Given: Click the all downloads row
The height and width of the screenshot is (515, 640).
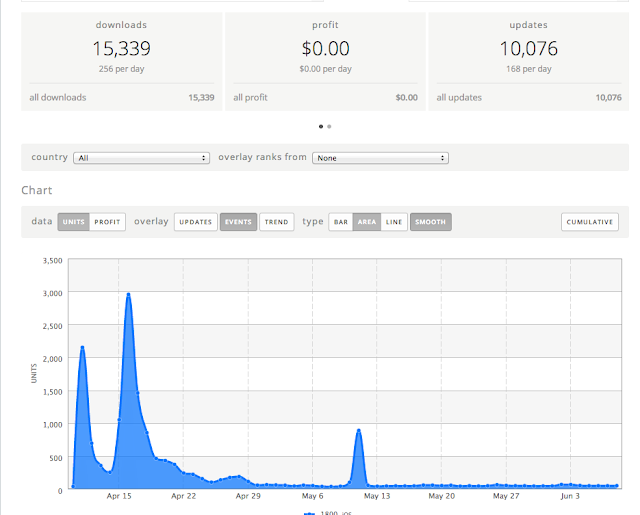Looking at the screenshot, I should [x=122, y=98].
